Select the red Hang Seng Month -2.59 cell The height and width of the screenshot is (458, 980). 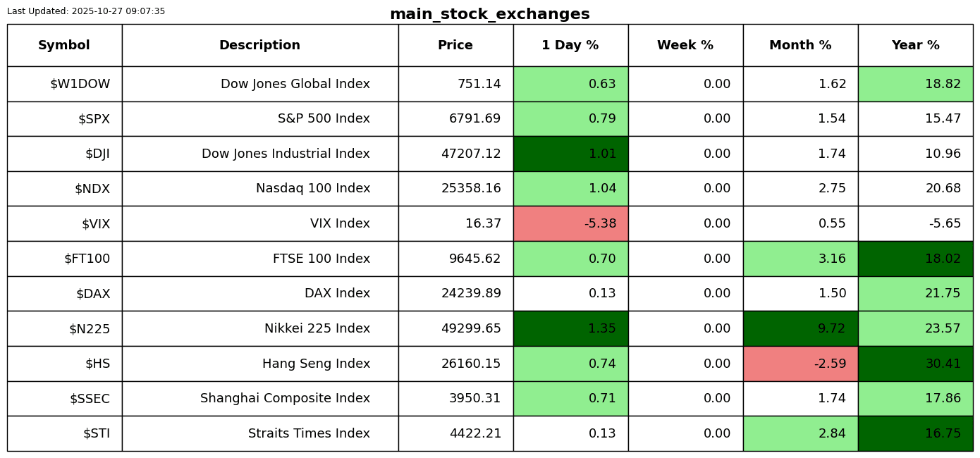(800, 364)
